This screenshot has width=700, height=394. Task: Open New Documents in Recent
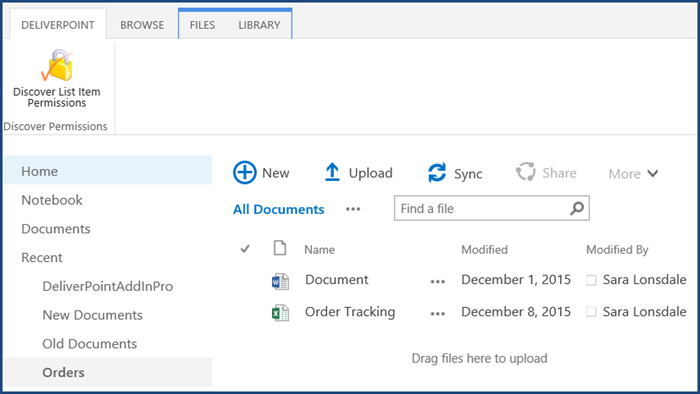(92, 315)
